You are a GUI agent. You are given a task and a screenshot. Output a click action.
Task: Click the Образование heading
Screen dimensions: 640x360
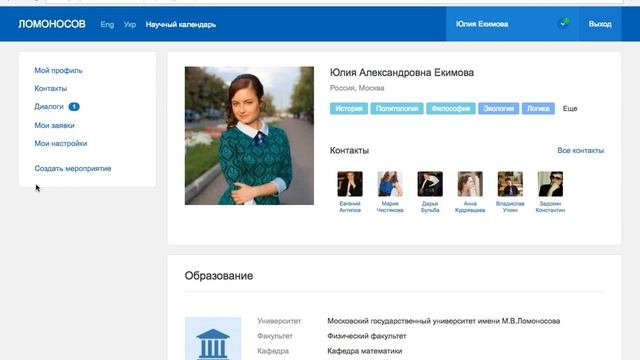(x=219, y=276)
